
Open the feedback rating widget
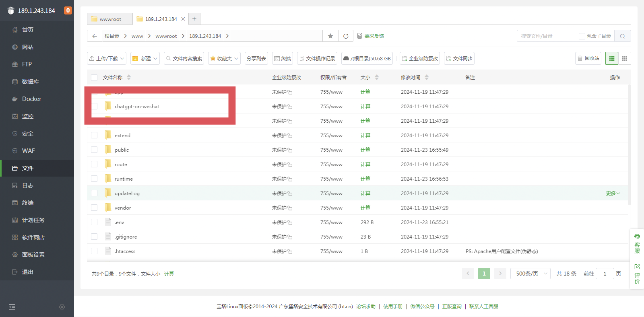637,274
